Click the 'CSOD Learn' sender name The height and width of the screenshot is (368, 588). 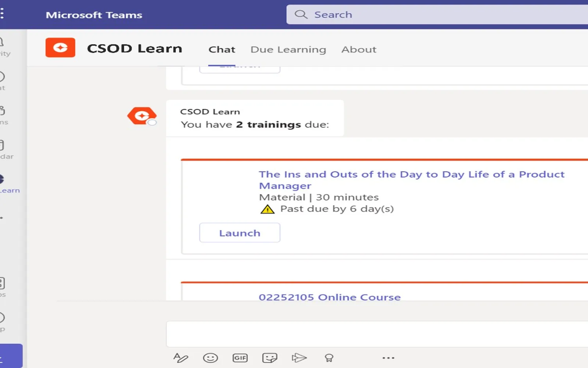click(x=210, y=112)
